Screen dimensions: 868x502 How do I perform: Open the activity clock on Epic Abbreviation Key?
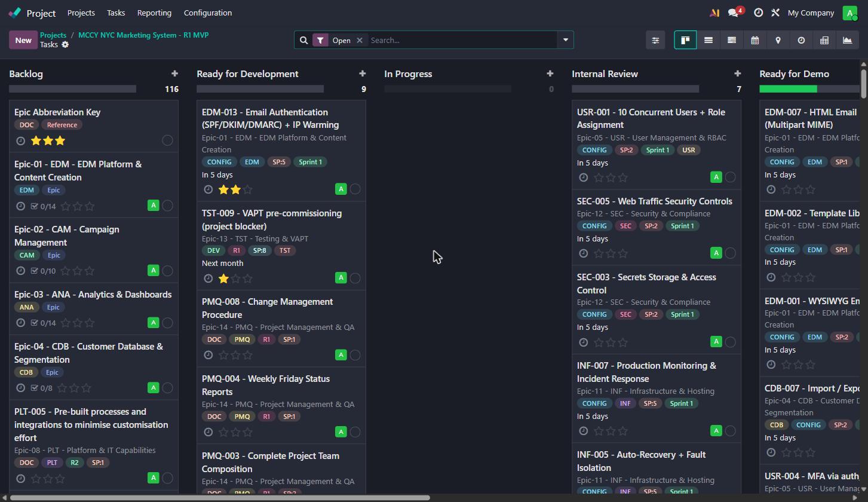point(20,141)
